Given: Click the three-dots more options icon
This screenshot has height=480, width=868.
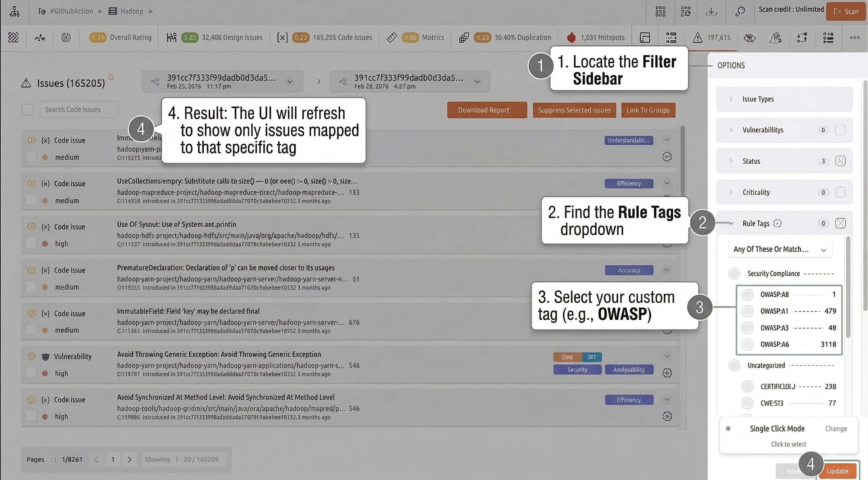Looking at the screenshot, I should click(855, 37).
